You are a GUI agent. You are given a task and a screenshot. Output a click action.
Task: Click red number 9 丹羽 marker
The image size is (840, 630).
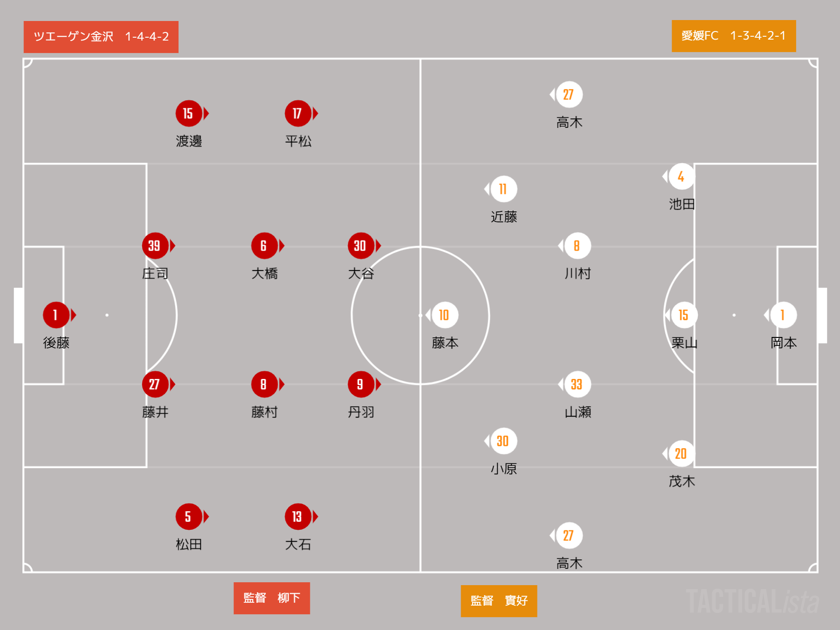361,384
